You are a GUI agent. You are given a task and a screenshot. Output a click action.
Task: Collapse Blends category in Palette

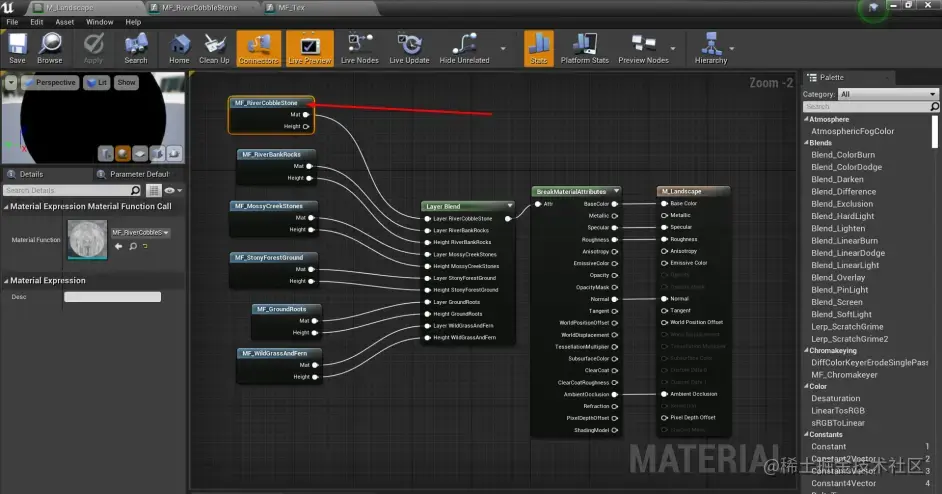tap(806, 143)
